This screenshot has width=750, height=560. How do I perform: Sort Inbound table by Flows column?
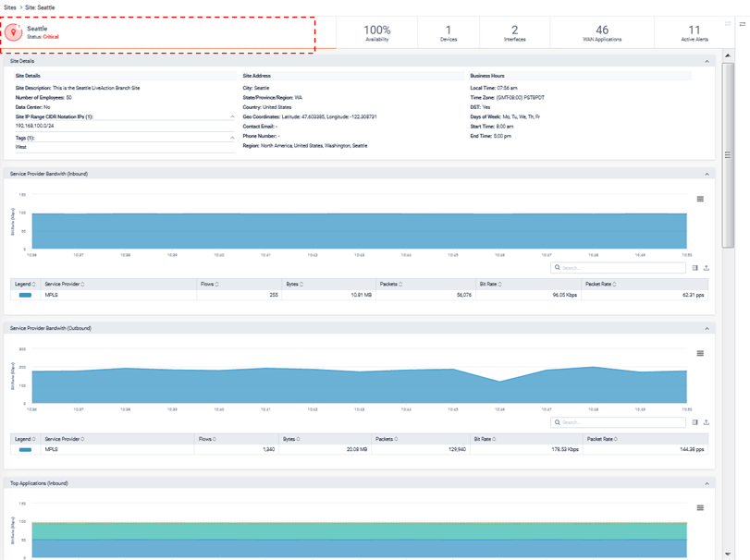pyautogui.click(x=210, y=284)
